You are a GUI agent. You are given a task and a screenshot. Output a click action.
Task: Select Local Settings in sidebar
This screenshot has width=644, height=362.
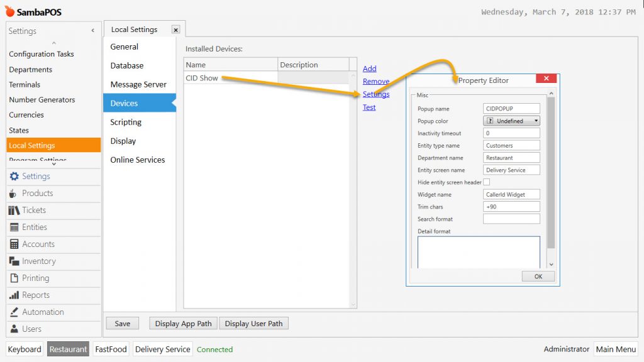[53, 145]
